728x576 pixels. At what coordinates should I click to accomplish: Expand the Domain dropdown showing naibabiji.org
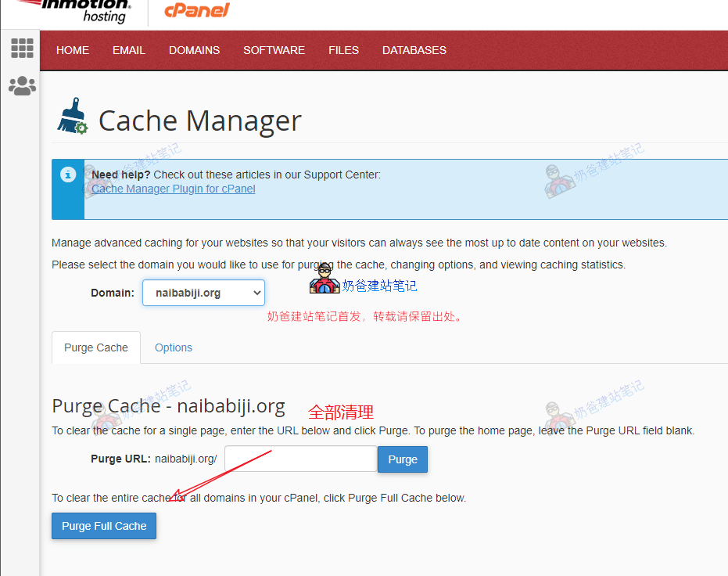coord(203,293)
